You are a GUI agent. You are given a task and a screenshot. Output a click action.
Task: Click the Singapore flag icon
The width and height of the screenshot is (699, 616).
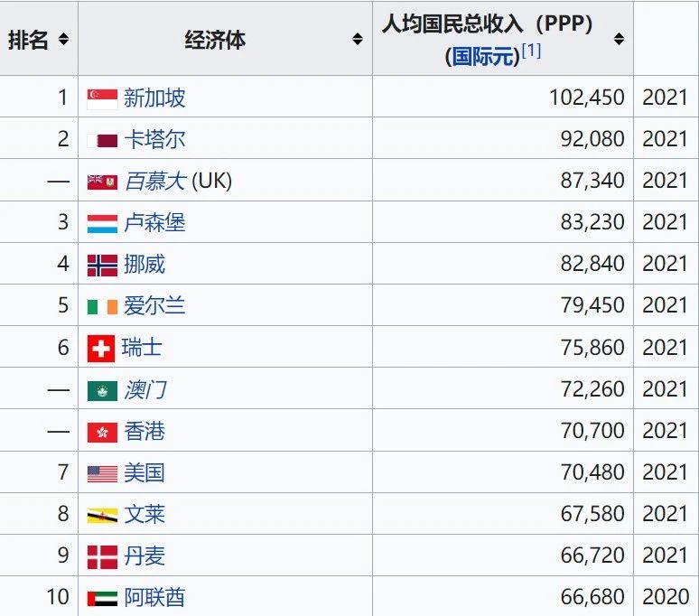[x=102, y=99]
